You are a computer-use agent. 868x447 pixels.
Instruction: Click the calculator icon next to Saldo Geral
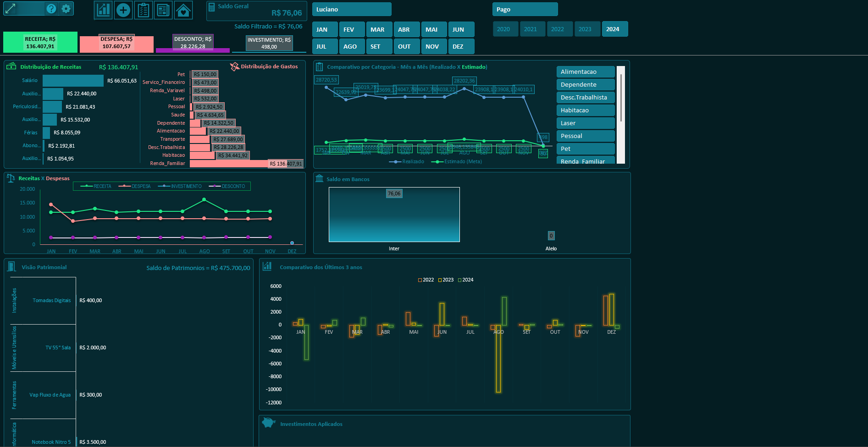pos(211,6)
